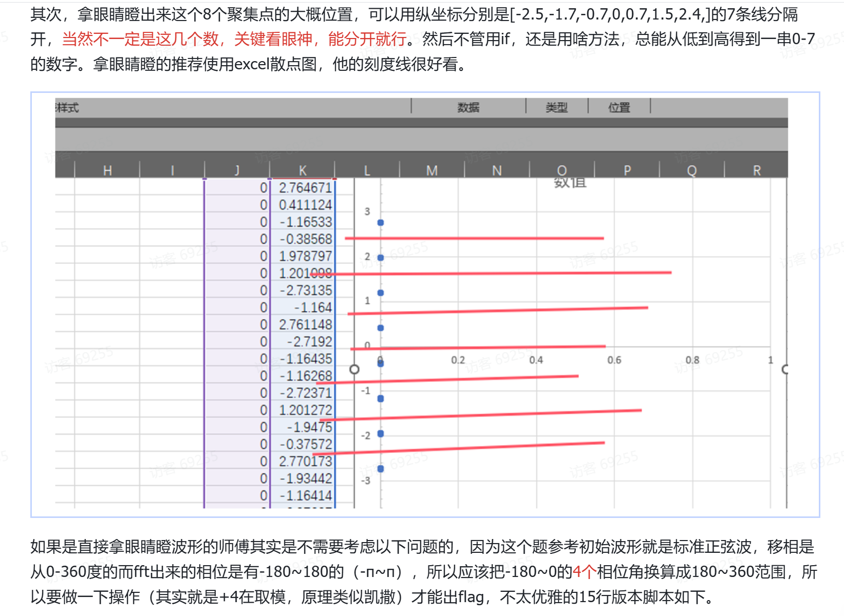Select column K header
Image resolution: width=844 pixels, height=616 pixels.
[x=303, y=170]
